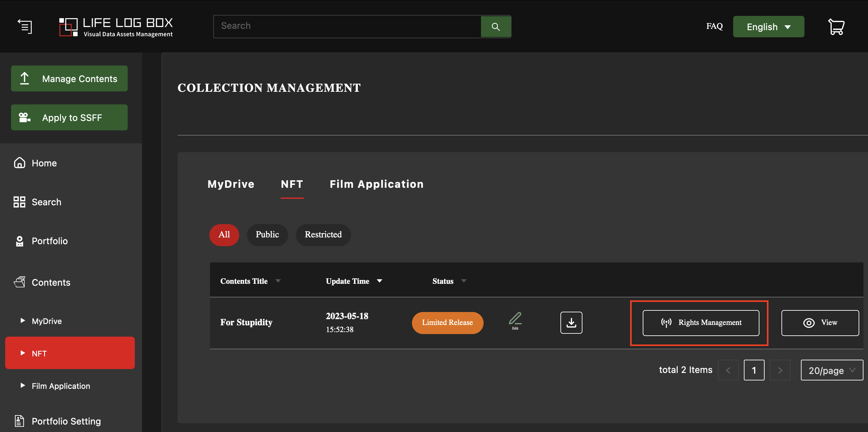The image size is (868, 432).
Task: Select the All filter pill
Action: (x=224, y=235)
